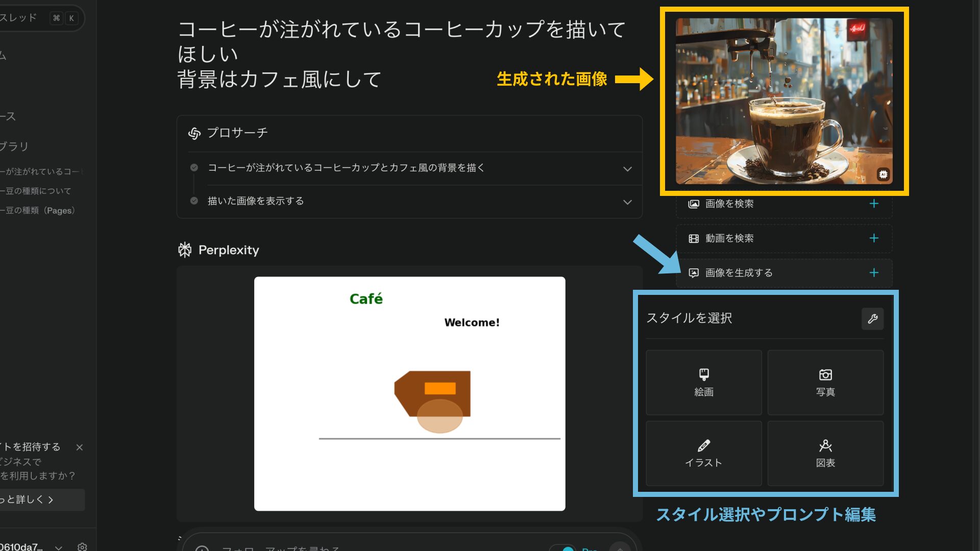Open the settings gear in the bottom sidebar
Viewport: 980px width, 551px height.
[82, 546]
